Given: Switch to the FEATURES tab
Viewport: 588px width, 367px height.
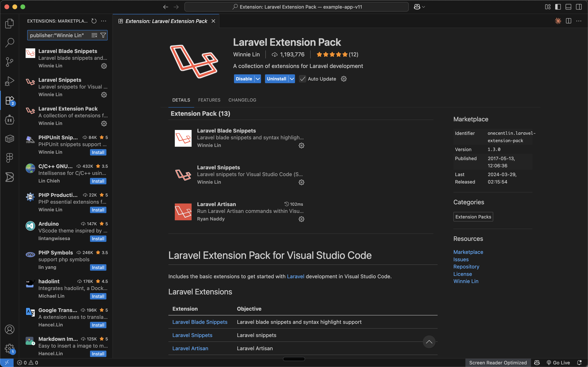Looking at the screenshot, I should [209, 100].
